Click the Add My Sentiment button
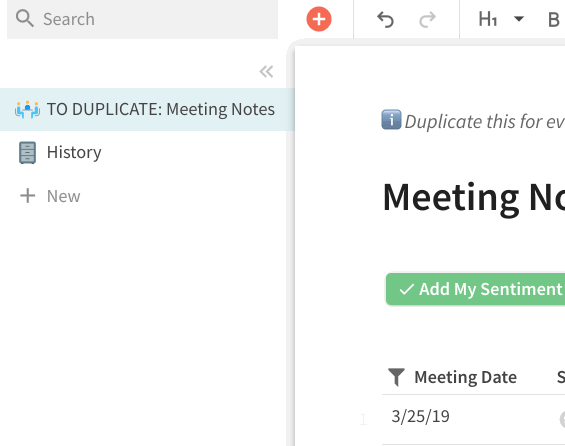This screenshot has height=446, width=565. click(x=476, y=289)
